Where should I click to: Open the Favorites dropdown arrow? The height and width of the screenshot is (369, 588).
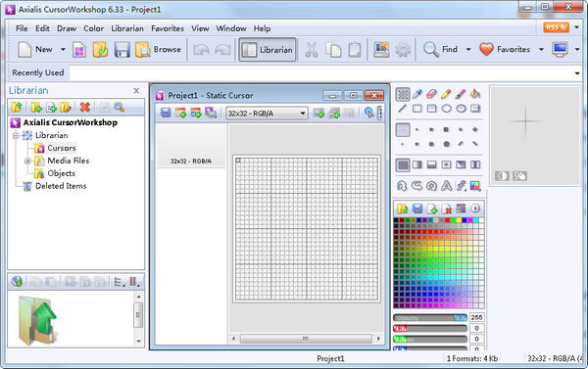(x=541, y=50)
